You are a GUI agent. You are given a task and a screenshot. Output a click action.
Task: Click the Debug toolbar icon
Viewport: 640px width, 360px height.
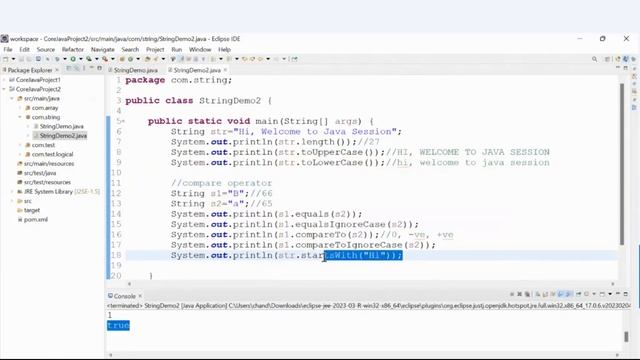pyautogui.click(x=57, y=59)
